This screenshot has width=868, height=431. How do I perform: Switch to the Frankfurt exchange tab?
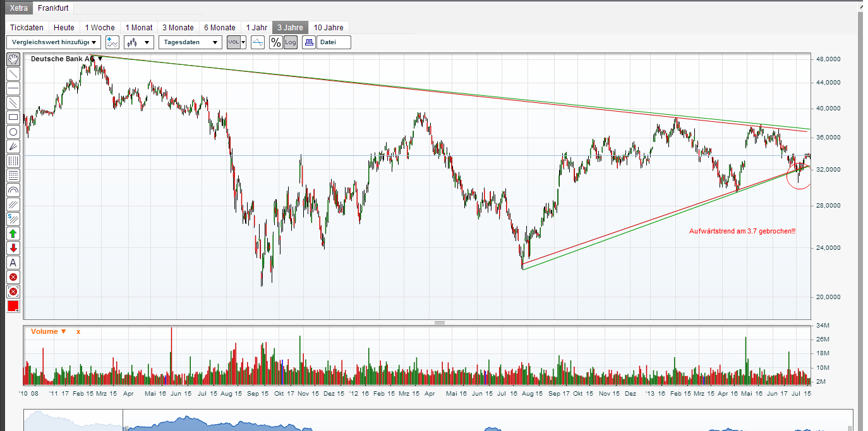click(x=53, y=8)
